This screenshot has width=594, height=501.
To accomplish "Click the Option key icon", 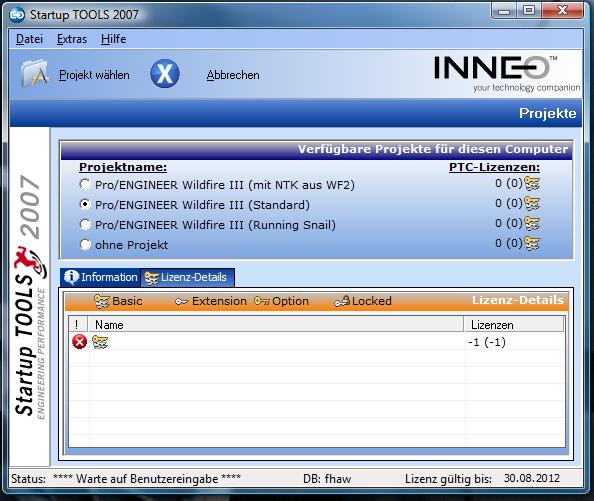I will click(x=262, y=301).
